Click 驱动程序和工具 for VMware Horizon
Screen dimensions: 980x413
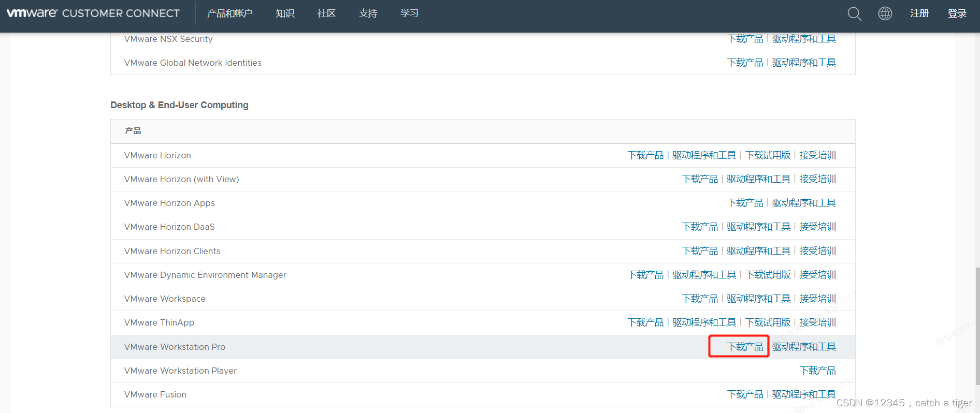[x=704, y=155]
